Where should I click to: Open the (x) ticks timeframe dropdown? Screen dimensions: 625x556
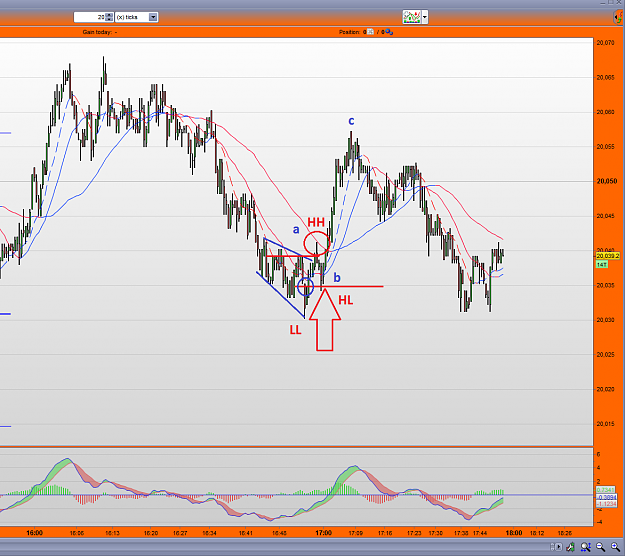136,17
